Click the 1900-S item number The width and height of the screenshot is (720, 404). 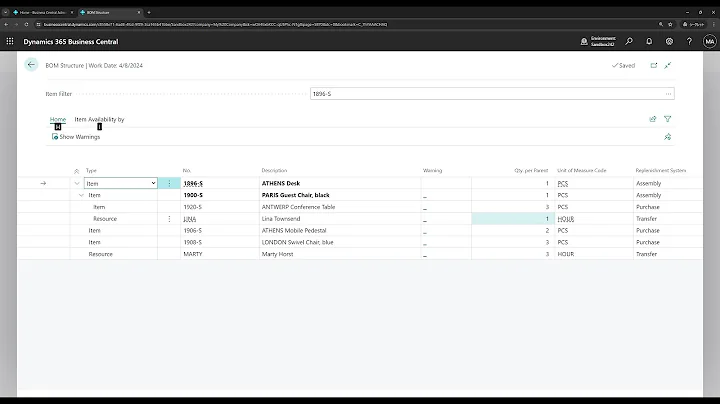[193, 195]
